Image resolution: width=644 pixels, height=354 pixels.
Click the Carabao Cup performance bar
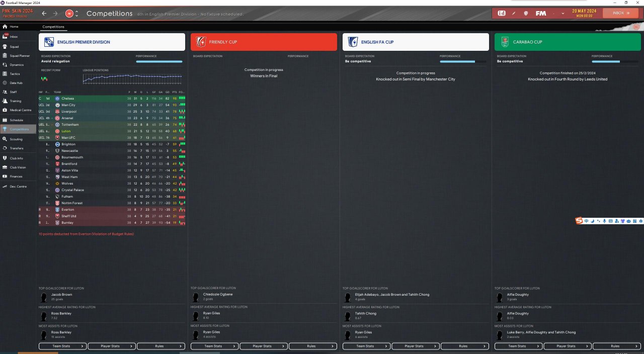point(615,61)
